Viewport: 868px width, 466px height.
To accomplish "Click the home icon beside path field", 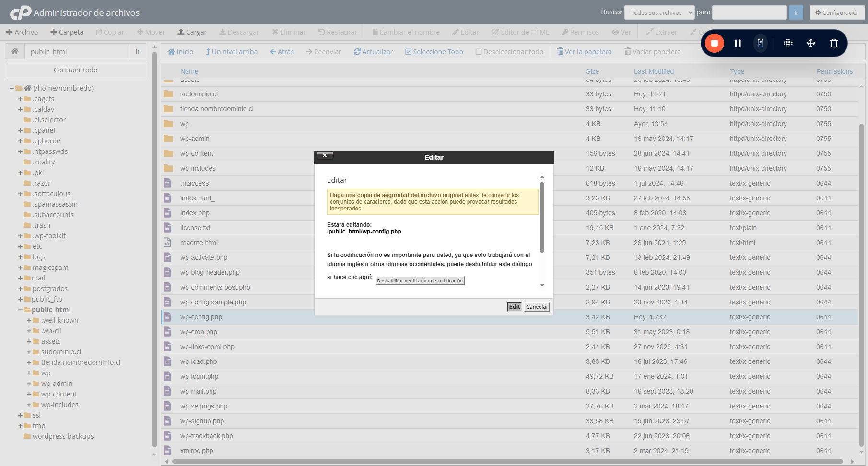I will (x=15, y=51).
